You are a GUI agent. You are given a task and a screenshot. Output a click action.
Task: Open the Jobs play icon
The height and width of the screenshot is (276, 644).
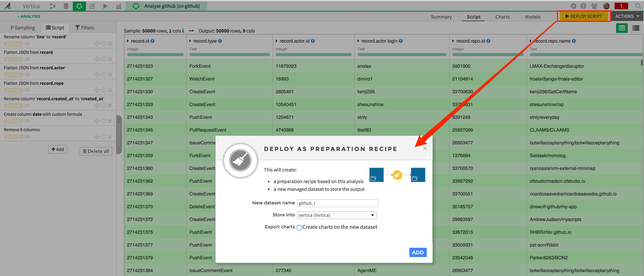click(105, 6)
